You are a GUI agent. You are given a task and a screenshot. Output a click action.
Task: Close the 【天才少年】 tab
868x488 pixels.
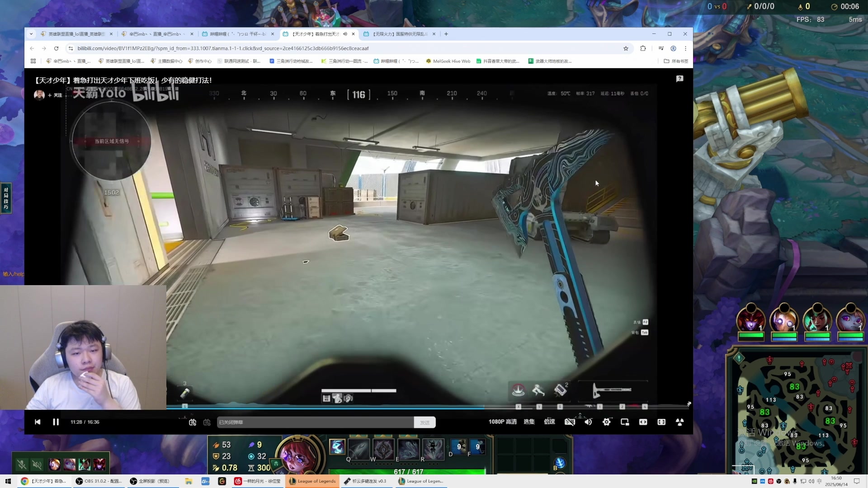353,34
